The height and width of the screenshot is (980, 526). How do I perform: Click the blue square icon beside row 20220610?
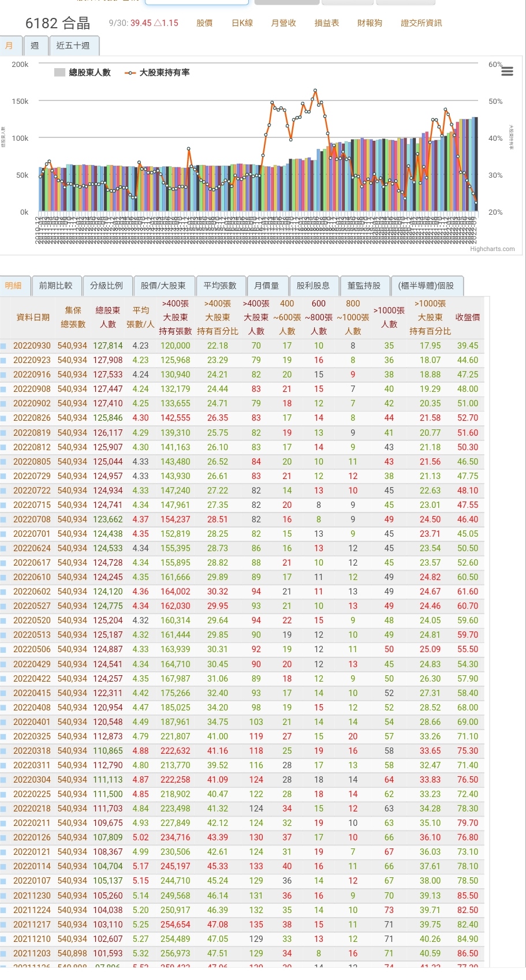3,577
